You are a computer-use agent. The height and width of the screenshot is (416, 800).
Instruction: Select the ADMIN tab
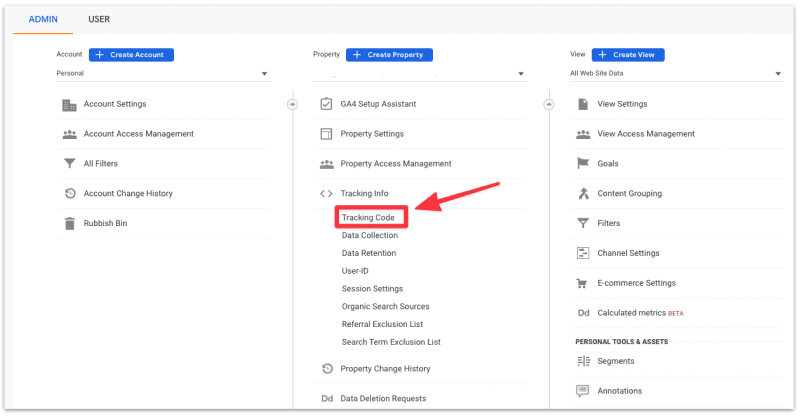[43, 19]
